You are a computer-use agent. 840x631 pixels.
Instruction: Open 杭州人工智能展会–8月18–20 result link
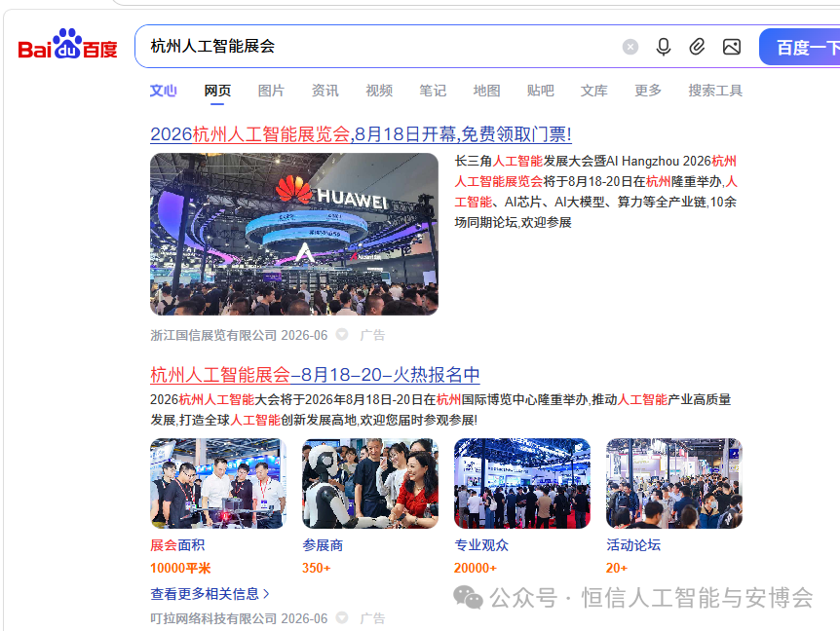coord(315,375)
